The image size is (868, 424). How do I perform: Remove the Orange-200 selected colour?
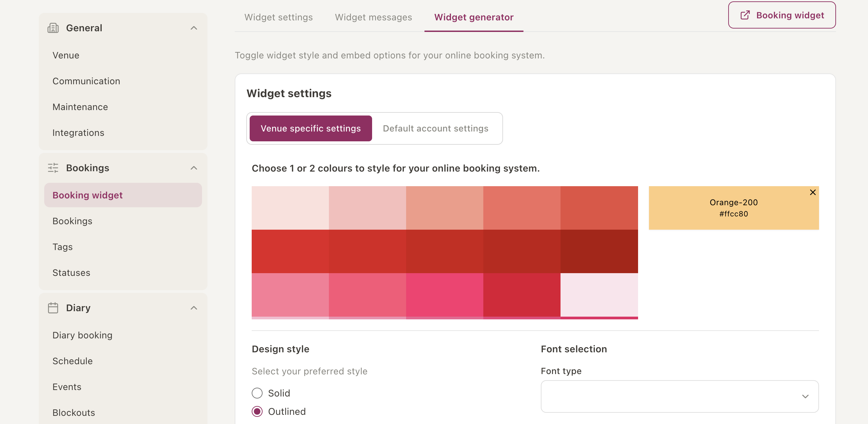[x=813, y=192]
